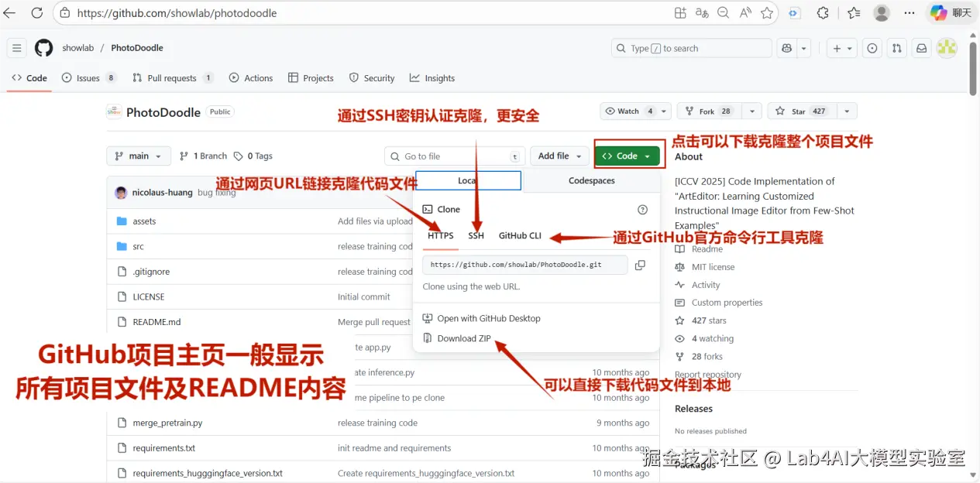Open the main branch selector dropdown

(x=139, y=156)
